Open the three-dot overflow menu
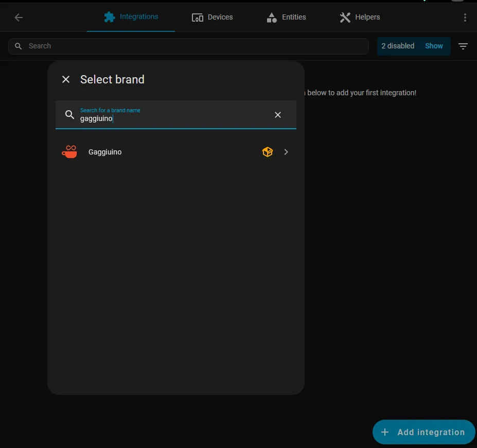The width and height of the screenshot is (477, 448). click(x=465, y=18)
